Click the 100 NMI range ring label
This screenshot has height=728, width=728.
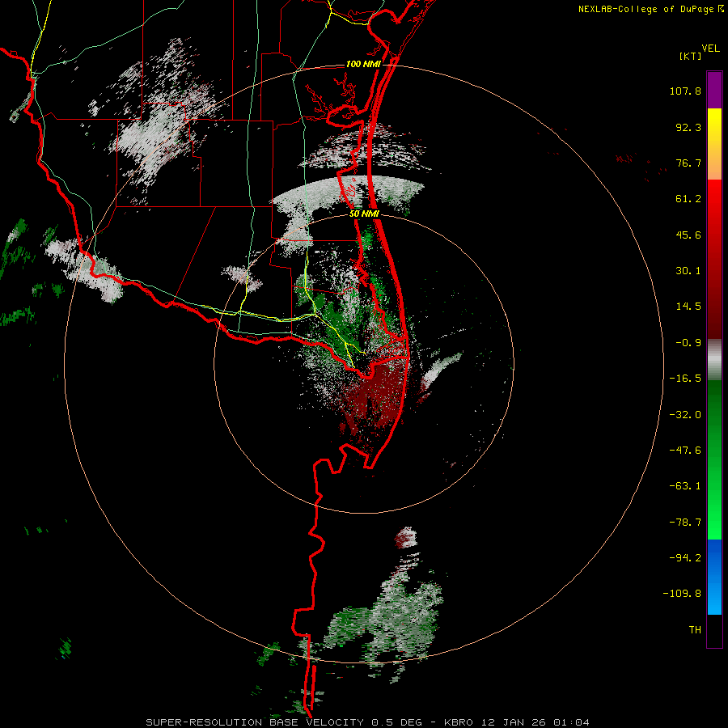[x=363, y=64]
